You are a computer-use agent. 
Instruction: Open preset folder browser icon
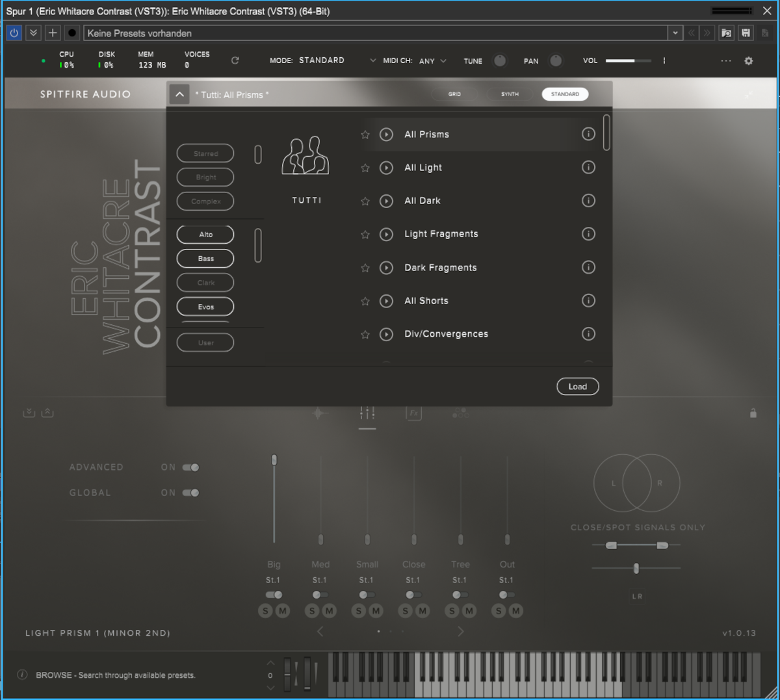coord(727,32)
